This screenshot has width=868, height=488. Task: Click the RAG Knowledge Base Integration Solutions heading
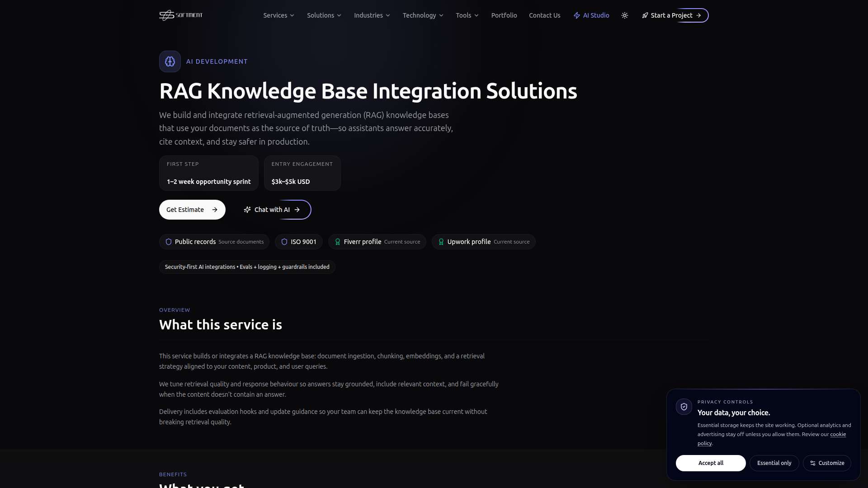tap(368, 91)
